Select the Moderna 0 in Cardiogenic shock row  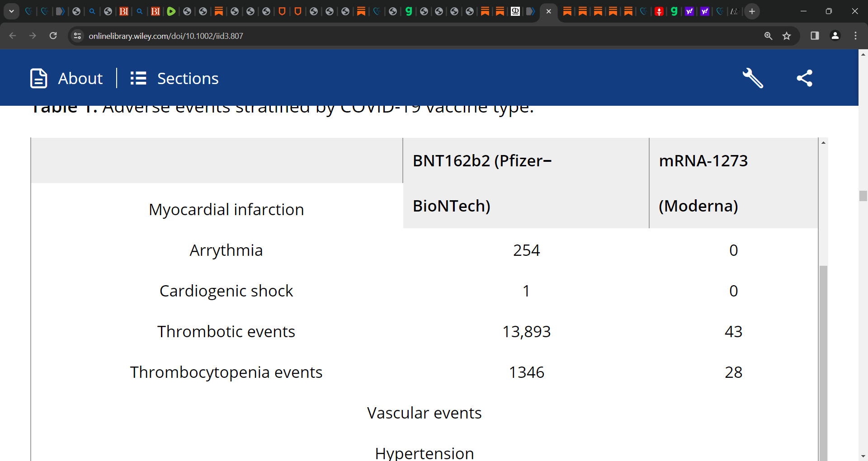pos(733,291)
